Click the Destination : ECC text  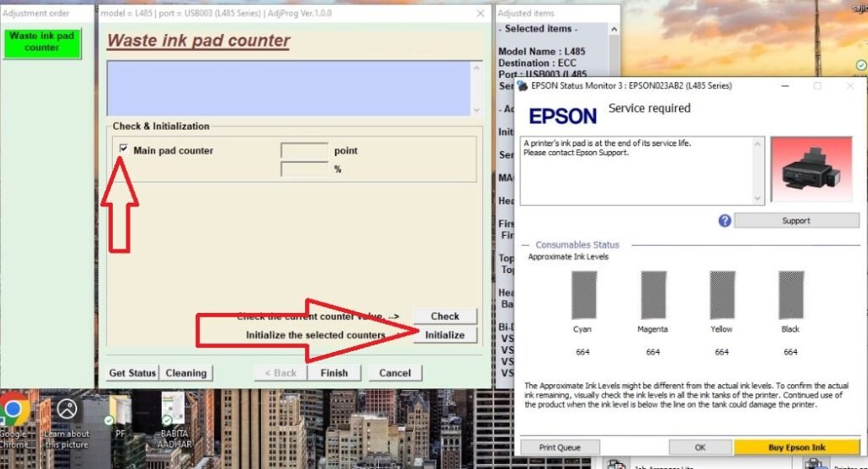pyautogui.click(x=537, y=63)
